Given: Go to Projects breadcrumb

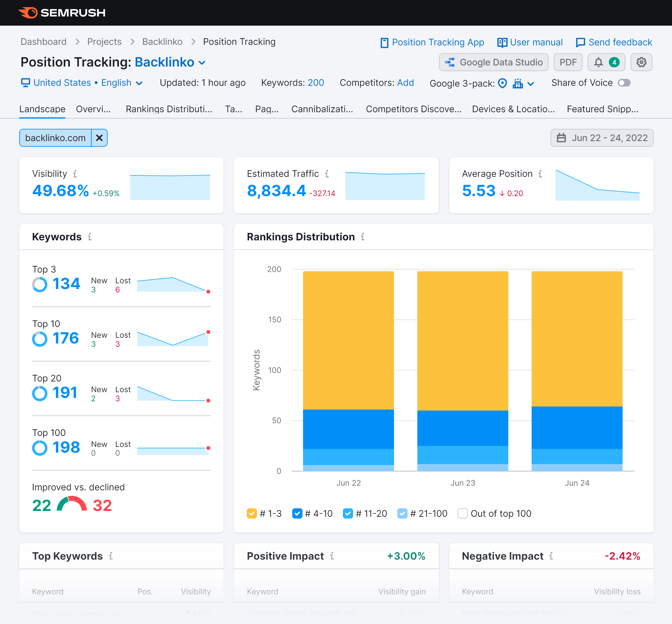Looking at the screenshot, I should [x=104, y=42].
